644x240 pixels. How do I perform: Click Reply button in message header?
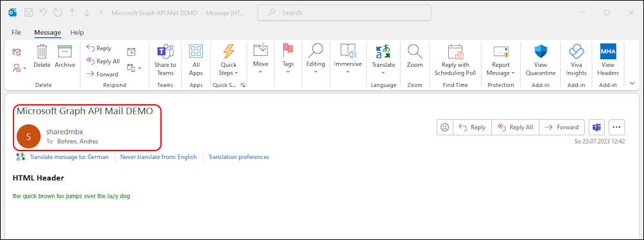tap(472, 127)
